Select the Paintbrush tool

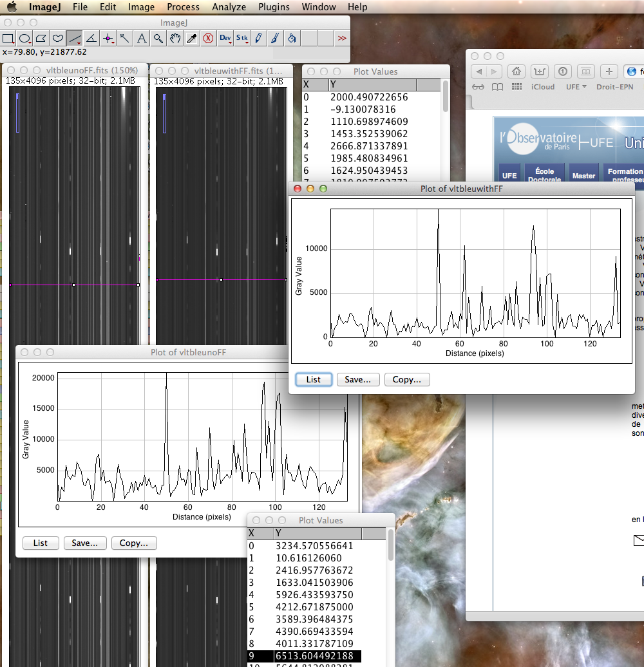[x=275, y=38]
